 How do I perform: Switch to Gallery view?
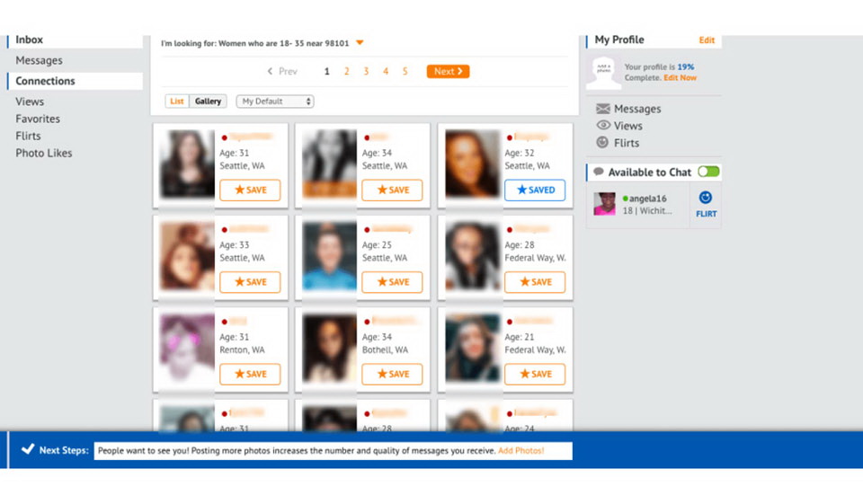[208, 102]
